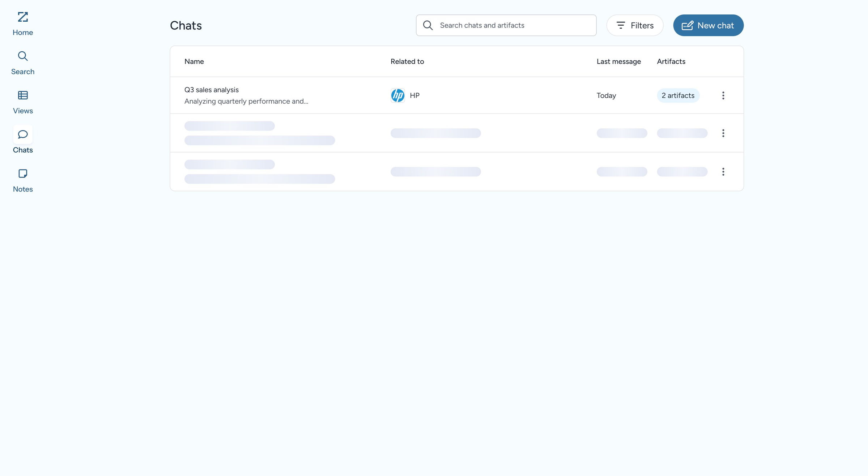The height and width of the screenshot is (476, 868).
Task: Click the Today last message cell
Action: tap(606, 95)
